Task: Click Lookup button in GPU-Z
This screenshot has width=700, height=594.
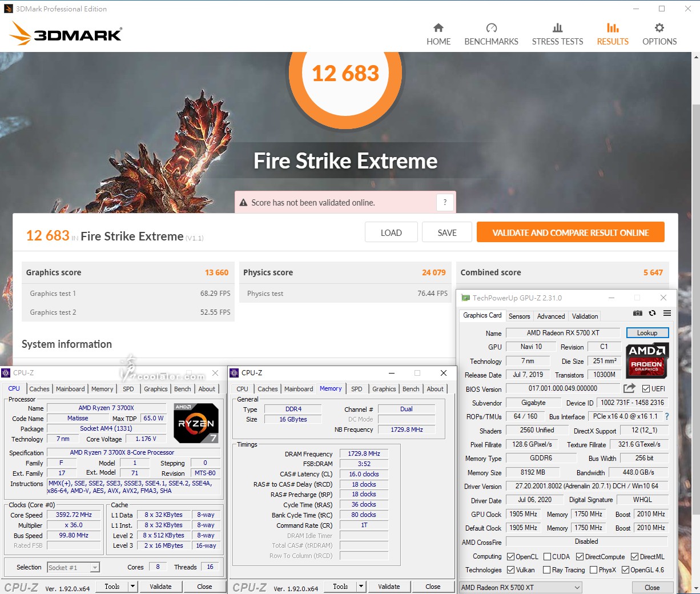Action: click(647, 333)
